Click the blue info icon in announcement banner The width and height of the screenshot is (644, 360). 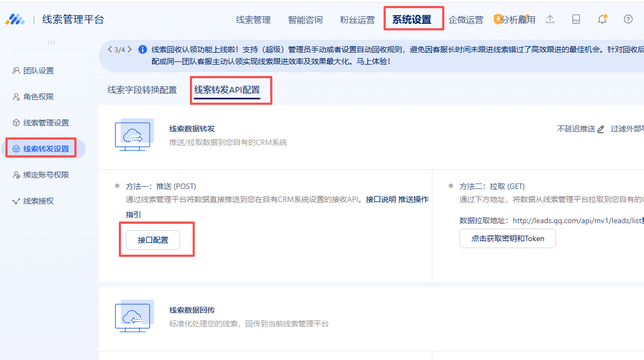(143, 49)
